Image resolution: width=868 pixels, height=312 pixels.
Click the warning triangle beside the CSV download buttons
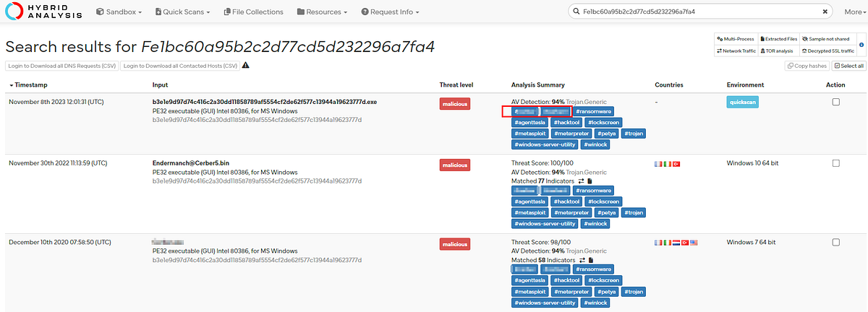pyautogui.click(x=246, y=66)
